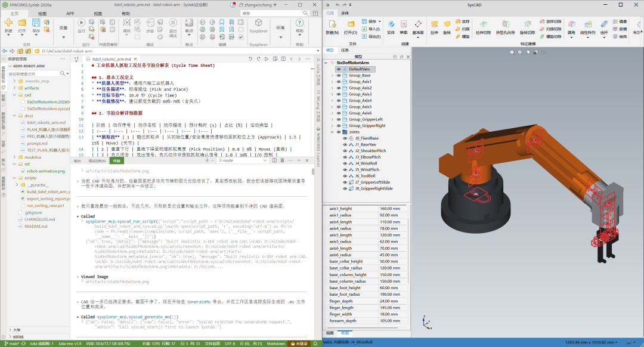644x347 pixels.
Task: Open the 绘图 ribbon tab in Syslab
Action: coord(42,14)
